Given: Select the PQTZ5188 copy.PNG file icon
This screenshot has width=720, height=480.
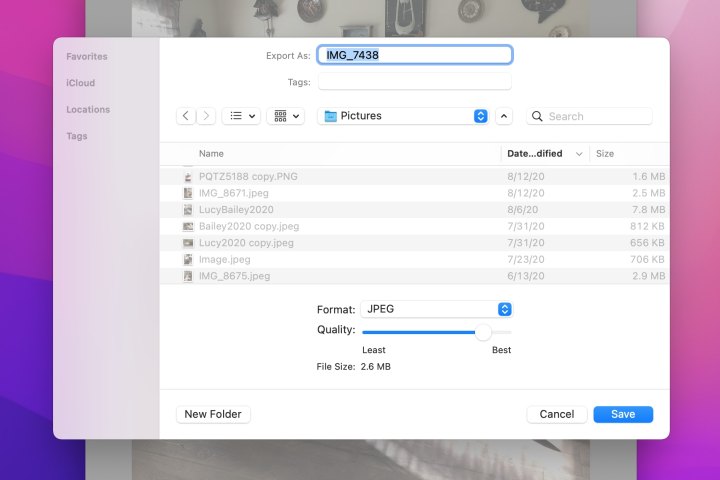Looking at the screenshot, I should click(187, 177).
